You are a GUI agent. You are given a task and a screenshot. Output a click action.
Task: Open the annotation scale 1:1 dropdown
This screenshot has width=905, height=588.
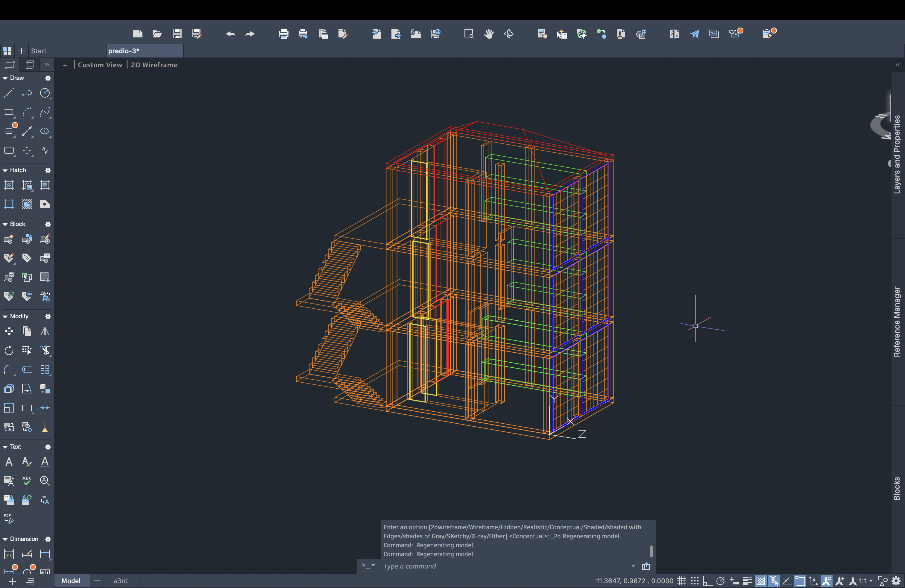click(x=866, y=581)
